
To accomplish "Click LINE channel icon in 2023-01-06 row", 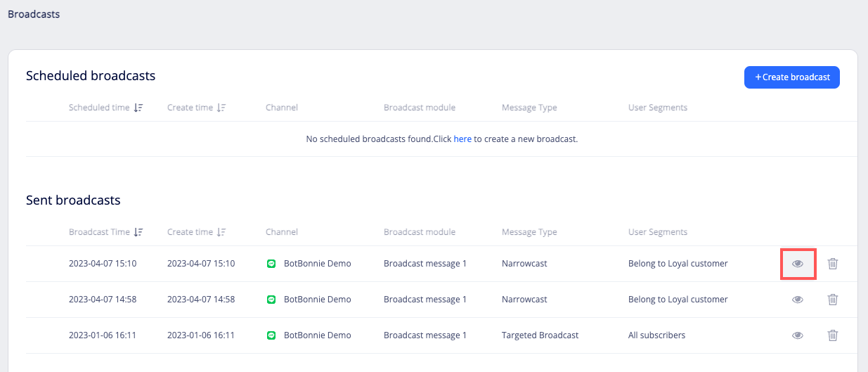I will pyautogui.click(x=271, y=335).
